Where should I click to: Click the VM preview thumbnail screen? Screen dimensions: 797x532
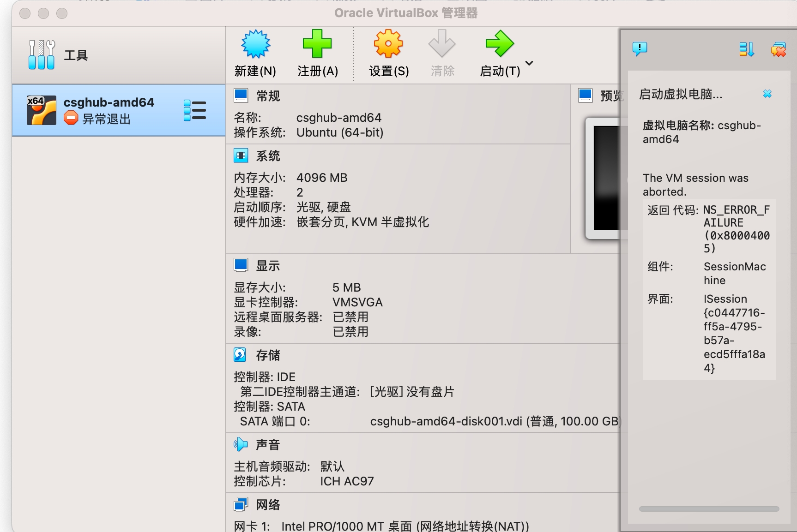pyautogui.click(x=606, y=178)
